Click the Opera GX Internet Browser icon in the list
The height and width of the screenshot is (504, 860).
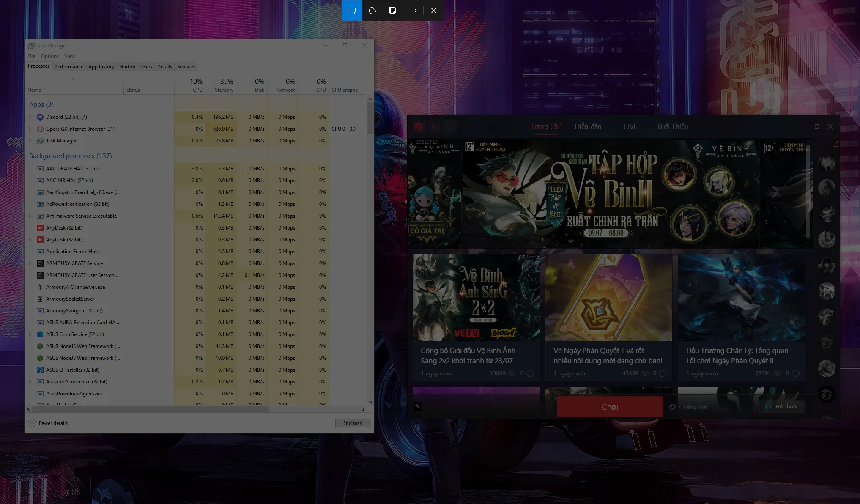coord(40,129)
